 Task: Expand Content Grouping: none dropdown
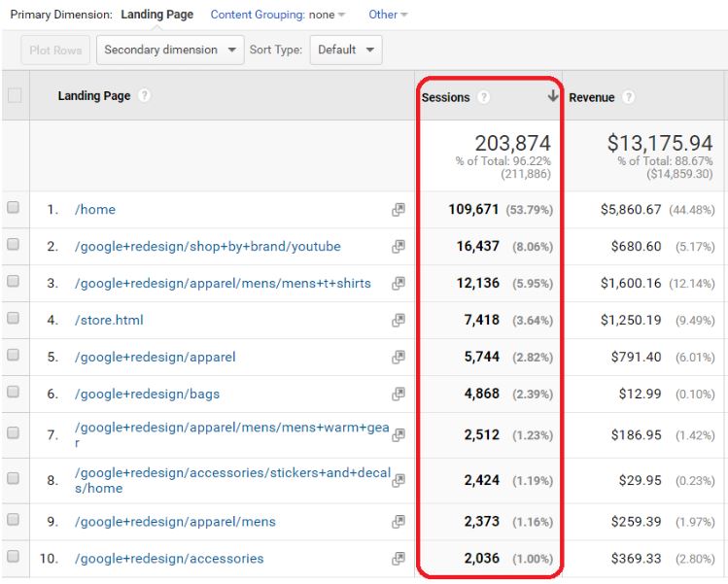click(278, 15)
